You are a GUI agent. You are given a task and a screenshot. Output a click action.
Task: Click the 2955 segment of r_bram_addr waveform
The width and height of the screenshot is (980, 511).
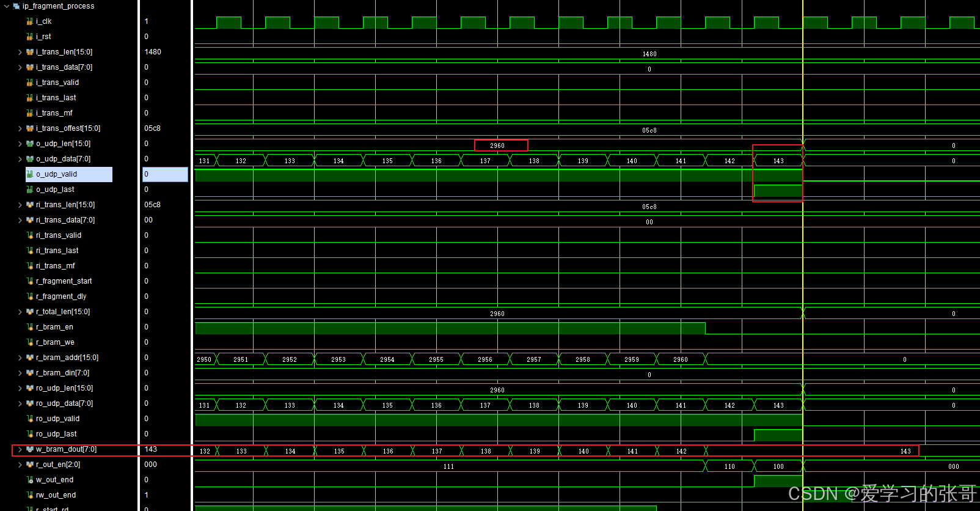[x=436, y=359]
